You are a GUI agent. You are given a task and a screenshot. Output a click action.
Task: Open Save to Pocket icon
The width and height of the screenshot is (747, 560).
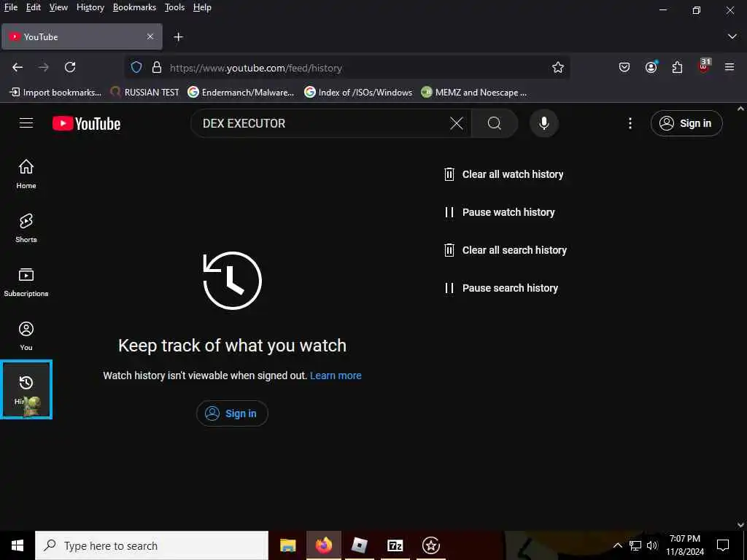pyautogui.click(x=624, y=67)
